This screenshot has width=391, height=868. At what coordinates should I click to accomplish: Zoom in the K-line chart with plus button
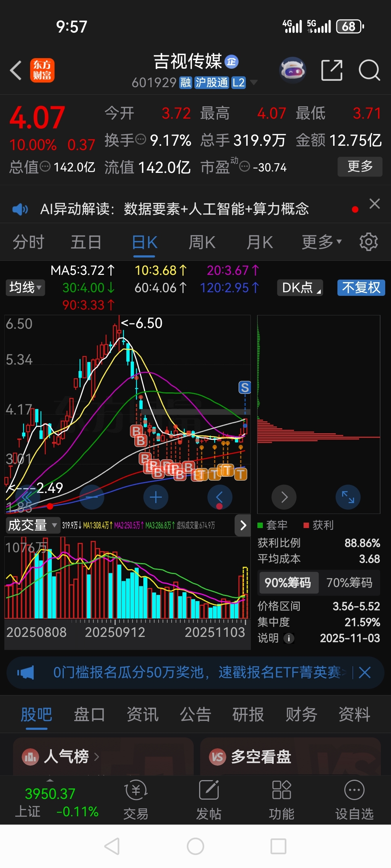(156, 497)
